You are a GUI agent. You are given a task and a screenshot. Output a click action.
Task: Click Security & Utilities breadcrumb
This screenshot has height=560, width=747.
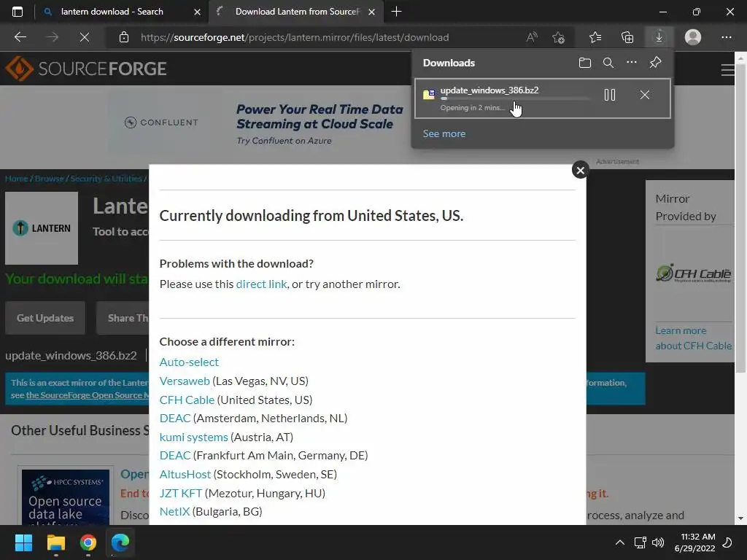point(107,179)
